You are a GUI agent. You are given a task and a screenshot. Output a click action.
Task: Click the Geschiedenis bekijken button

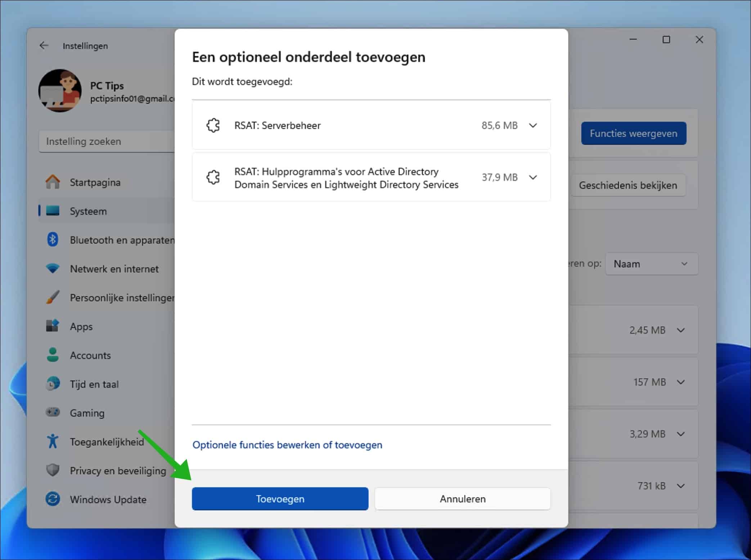coord(628,185)
